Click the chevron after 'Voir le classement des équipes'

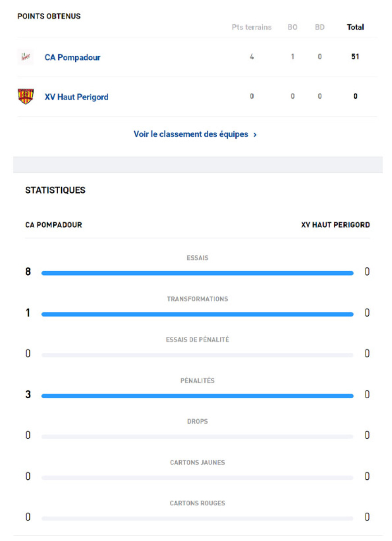(x=255, y=135)
